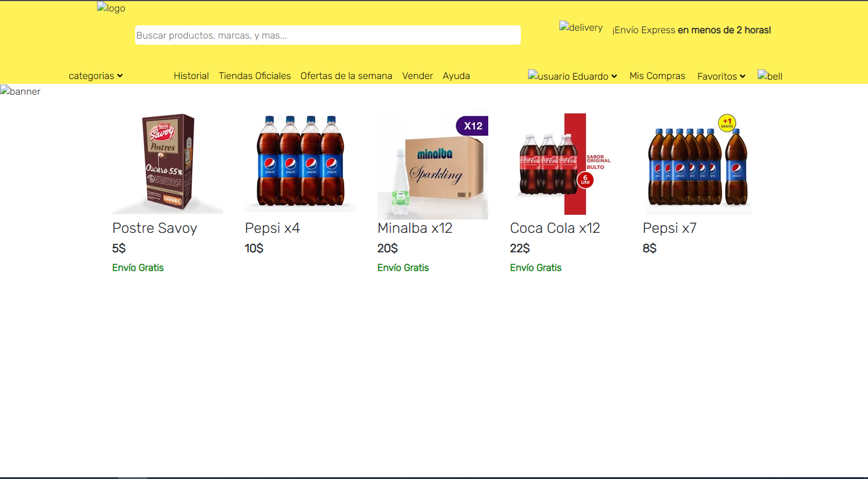Expand the categorias dropdown
This screenshot has height=479, width=868.
[96, 76]
